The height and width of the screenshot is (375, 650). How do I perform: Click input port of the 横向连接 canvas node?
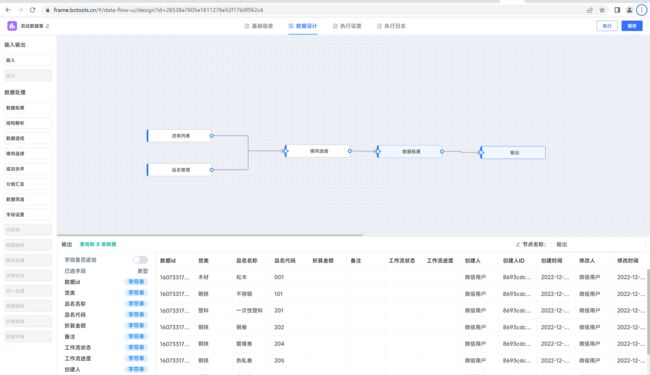285,151
